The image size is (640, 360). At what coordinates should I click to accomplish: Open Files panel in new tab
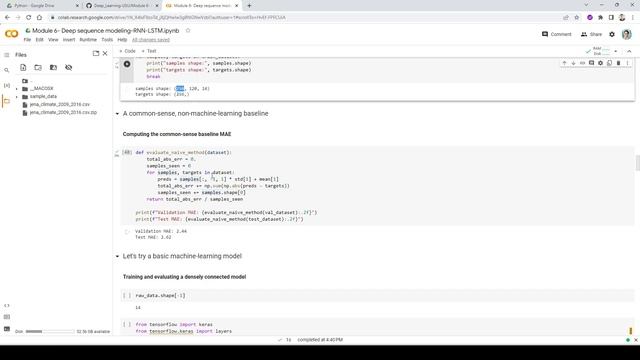pos(96,53)
